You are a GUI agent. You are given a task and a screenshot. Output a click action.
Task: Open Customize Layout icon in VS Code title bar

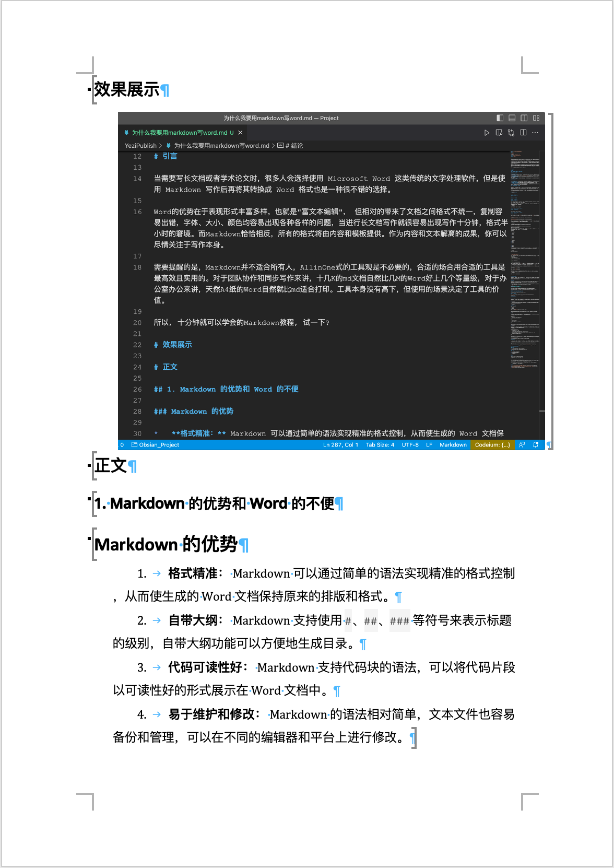tap(536, 118)
